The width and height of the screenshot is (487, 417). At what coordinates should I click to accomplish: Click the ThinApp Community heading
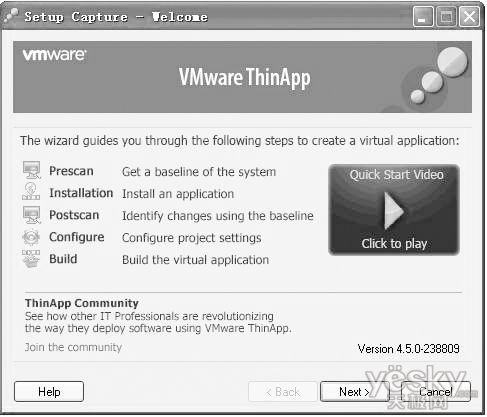pos(82,303)
